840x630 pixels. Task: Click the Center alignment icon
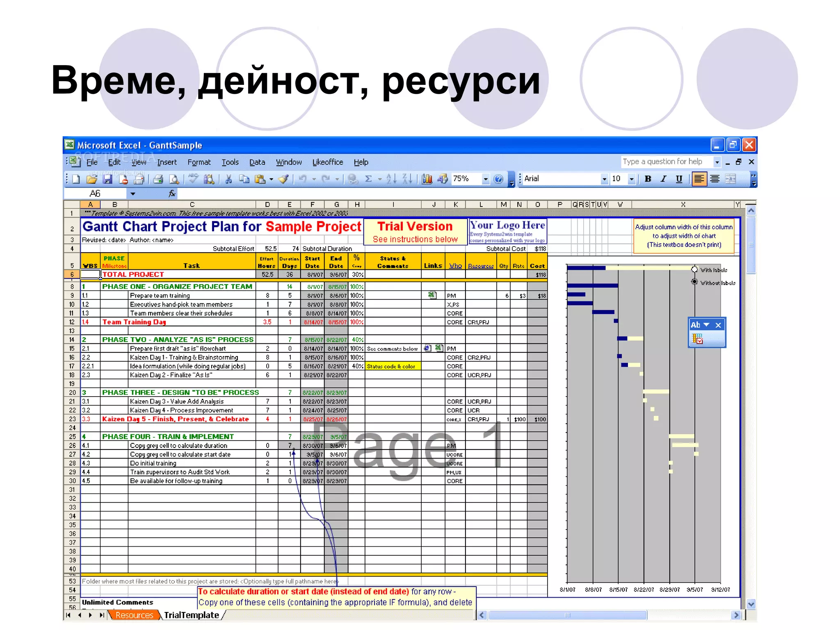(715, 179)
